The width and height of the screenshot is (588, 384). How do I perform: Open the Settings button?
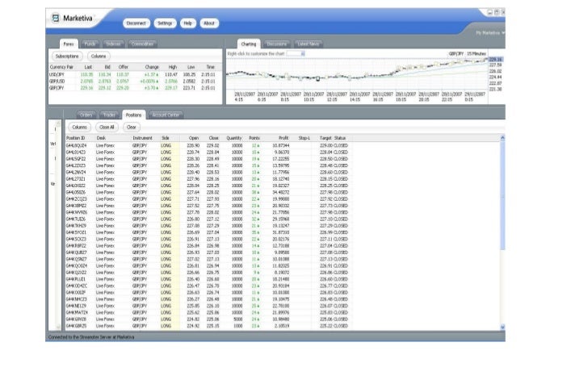165,23
